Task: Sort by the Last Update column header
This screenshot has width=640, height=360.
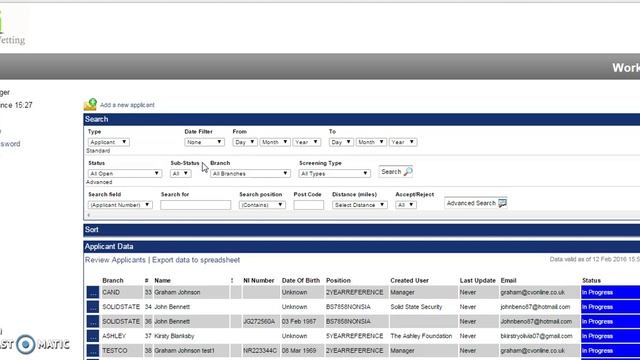Action: [478, 280]
